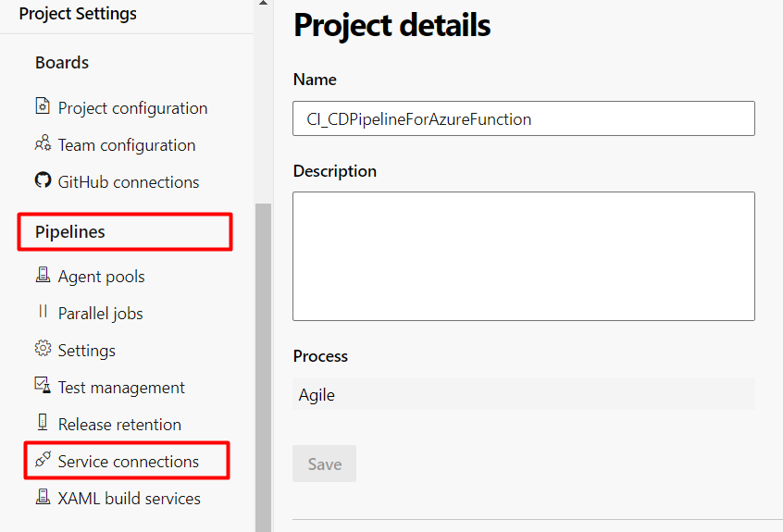The image size is (783, 532).
Task: Click the Agent pools server icon
Action: pyautogui.click(x=43, y=275)
